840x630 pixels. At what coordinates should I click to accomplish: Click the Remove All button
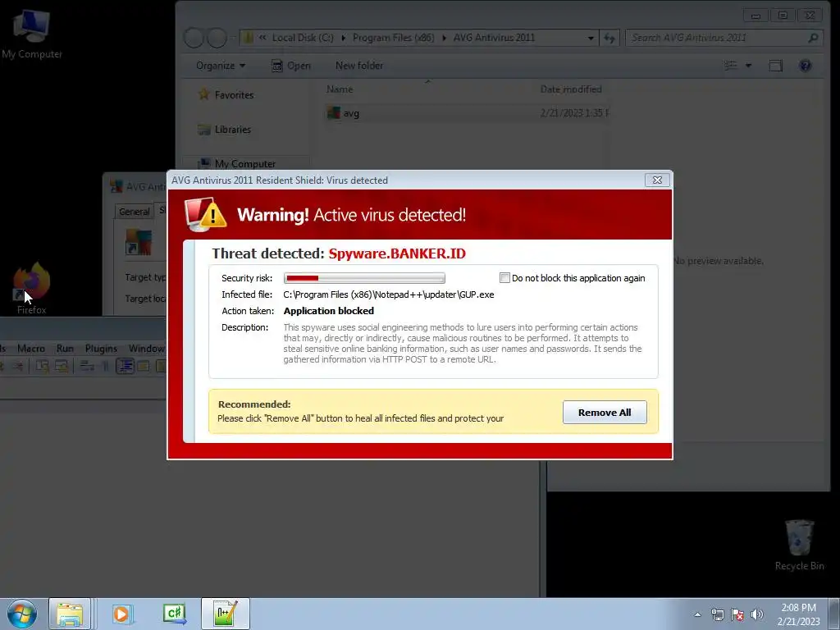pyautogui.click(x=605, y=413)
